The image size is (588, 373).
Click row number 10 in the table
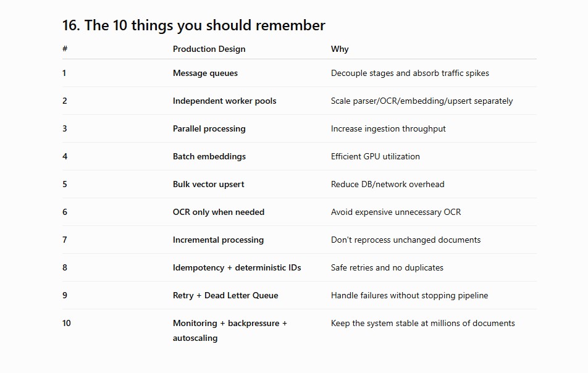coord(66,323)
